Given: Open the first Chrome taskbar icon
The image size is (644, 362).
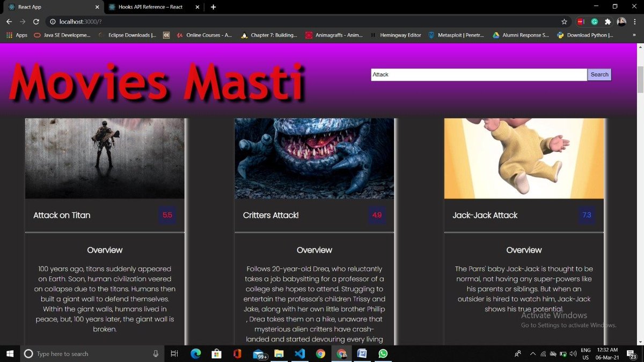Looking at the screenshot, I should 320,353.
